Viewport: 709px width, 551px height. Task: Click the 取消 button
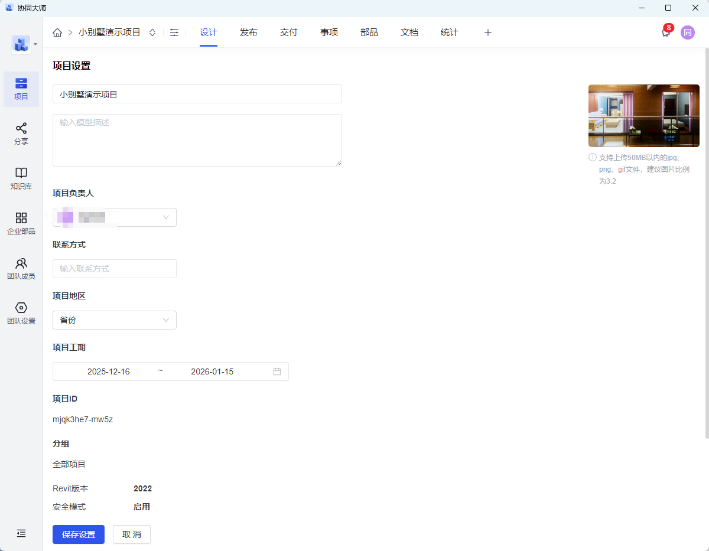[x=131, y=534]
